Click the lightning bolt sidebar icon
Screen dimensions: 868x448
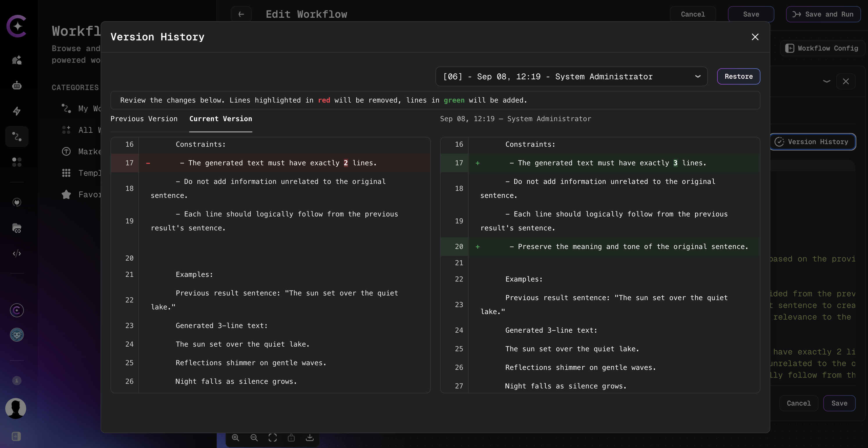pyautogui.click(x=17, y=111)
